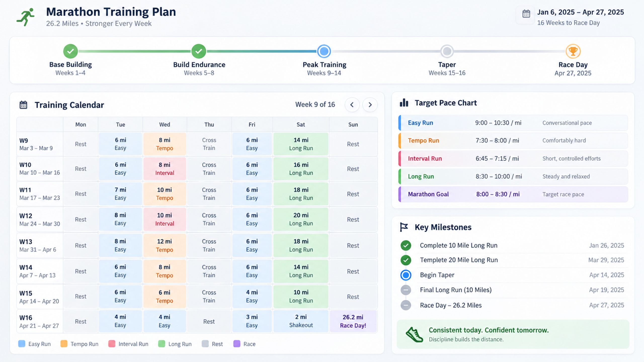Select the Build Endurance checkmark step
This screenshot has height=362, width=644.
(x=199, y=51)
